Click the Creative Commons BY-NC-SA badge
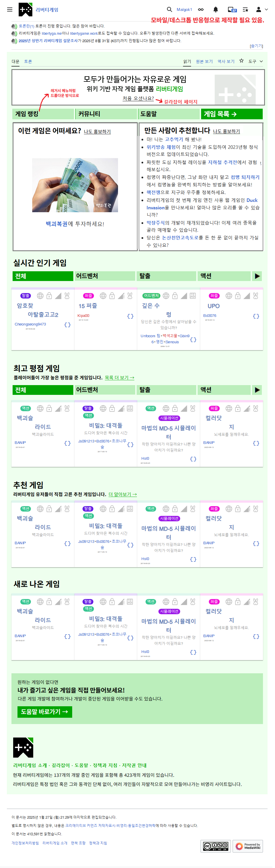Screen dimensions: 275x868 coord(215,846)
